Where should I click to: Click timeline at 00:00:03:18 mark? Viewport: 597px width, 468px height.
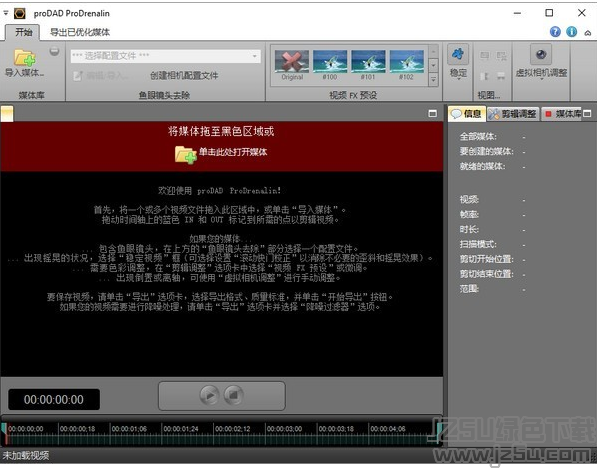tap(336, 429)
